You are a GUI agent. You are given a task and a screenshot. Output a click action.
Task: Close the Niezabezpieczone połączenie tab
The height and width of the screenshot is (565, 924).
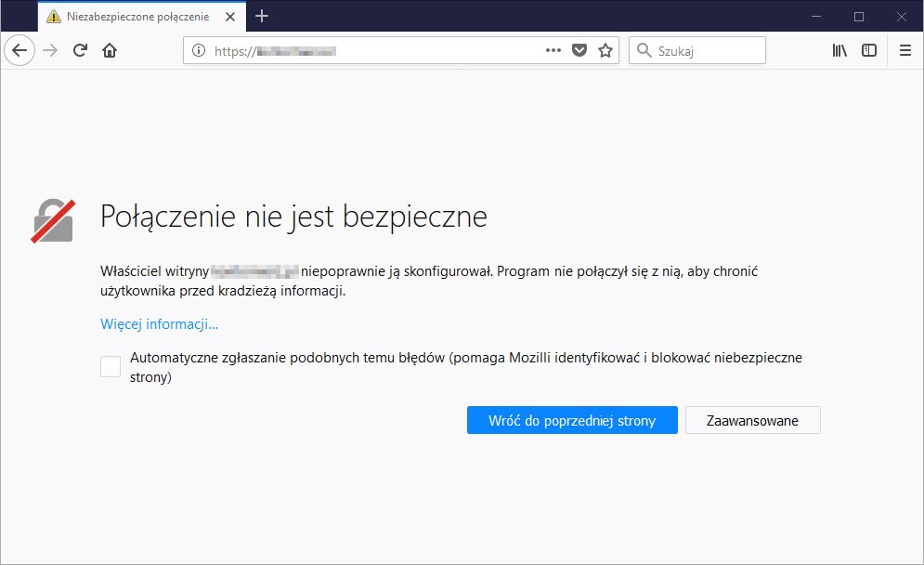point(230,17)
